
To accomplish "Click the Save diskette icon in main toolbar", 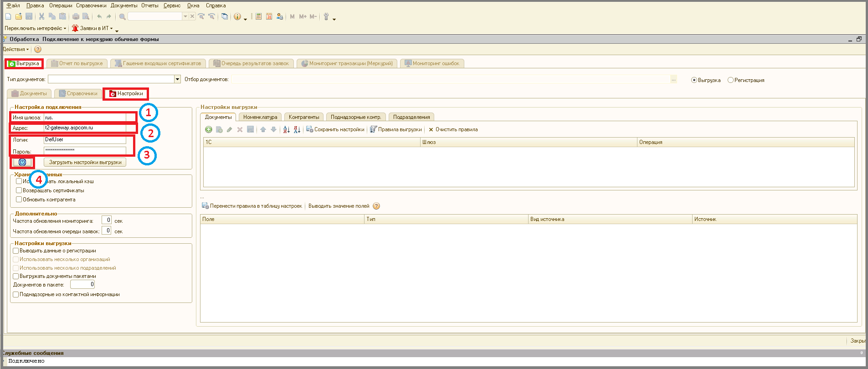I will [x=29, y=16].
